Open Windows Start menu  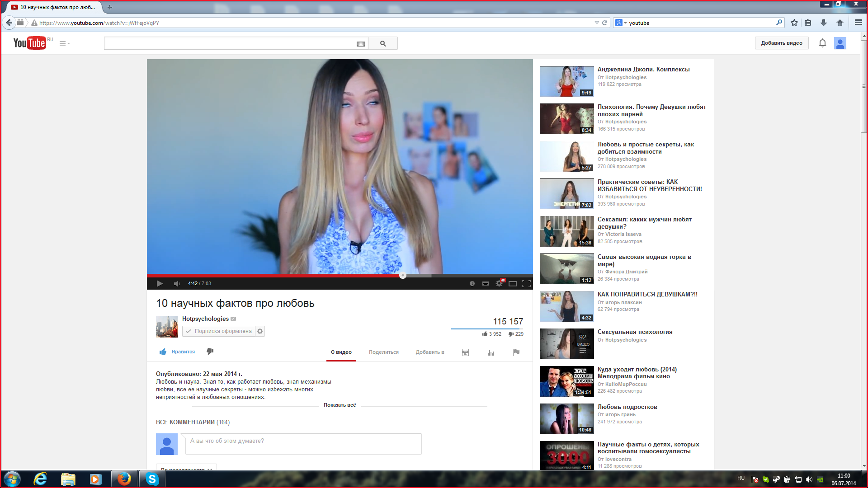click(12, 479)
